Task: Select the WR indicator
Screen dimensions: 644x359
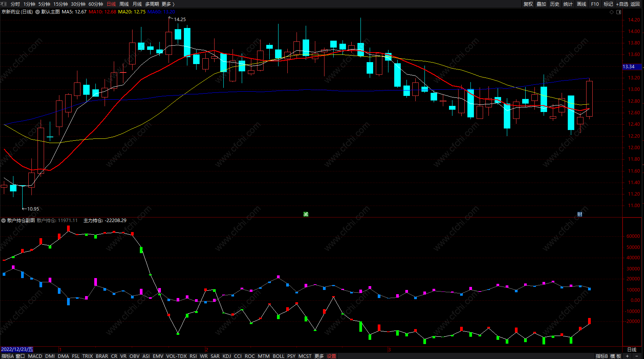Action: tap(204, 356)
